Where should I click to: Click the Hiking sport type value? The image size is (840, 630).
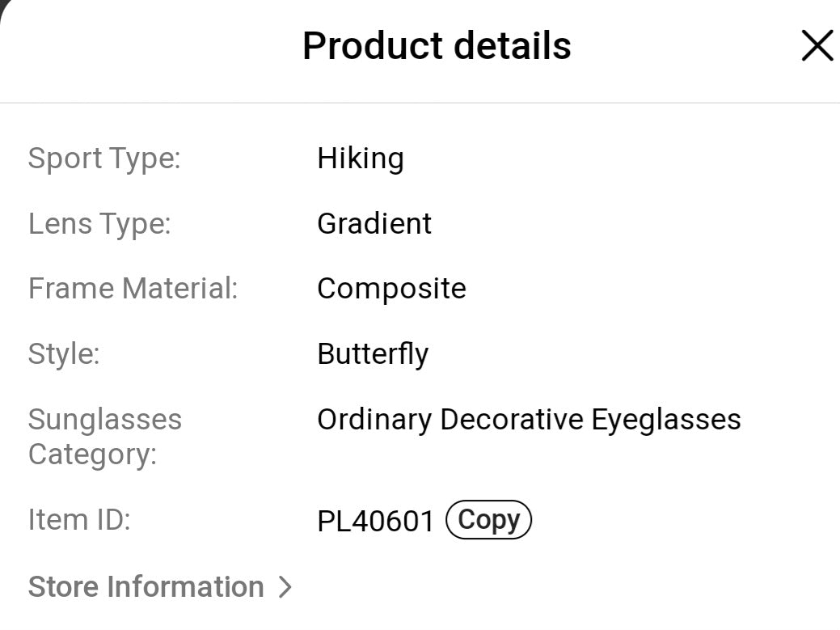pyautogui.click(x=360, y=158)
